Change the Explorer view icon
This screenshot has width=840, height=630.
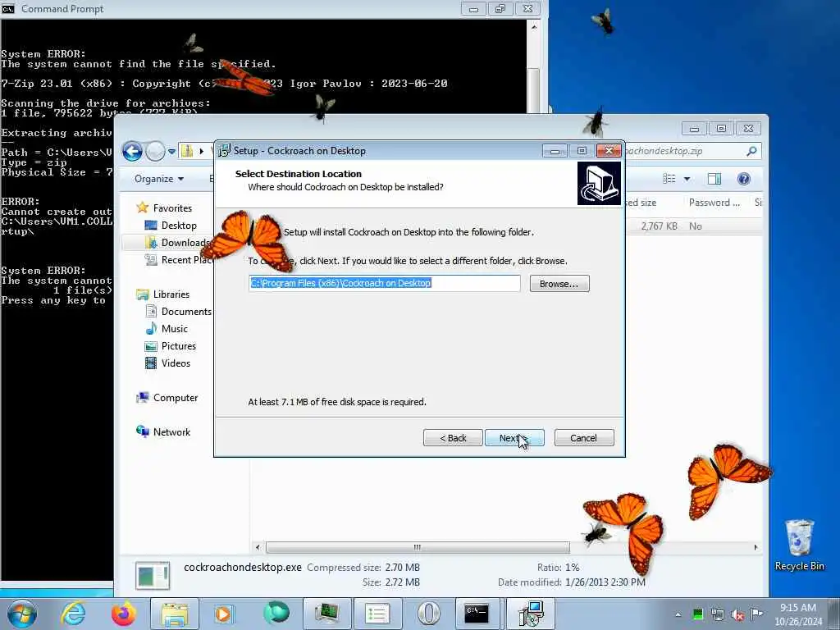pos(669,178)
